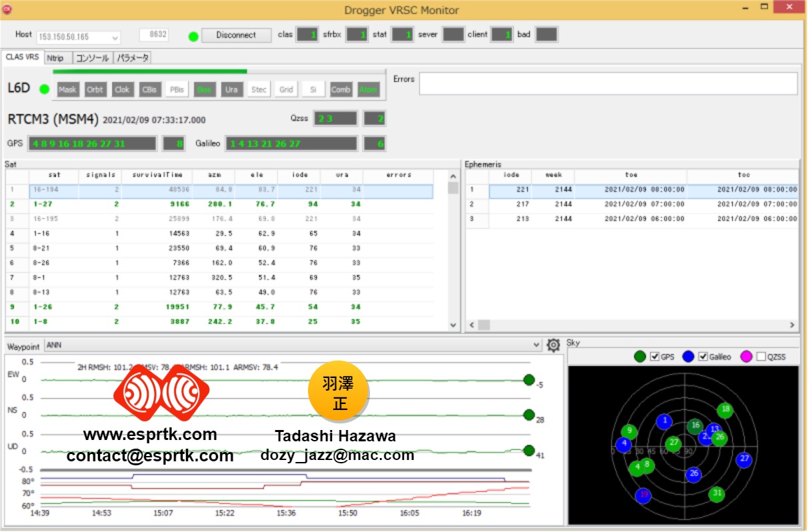Click the Ura message indicator
808x532 pixels.
click(x=231, y=89)
